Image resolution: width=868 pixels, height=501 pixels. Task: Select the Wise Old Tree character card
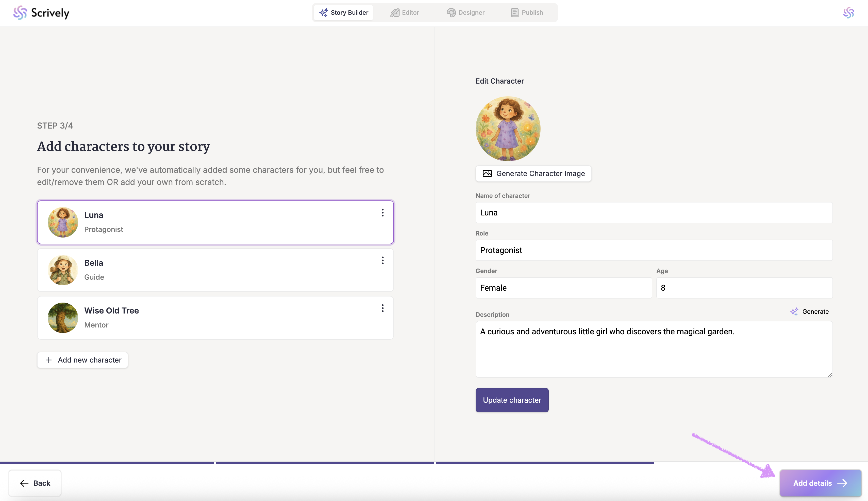[215, 318]
